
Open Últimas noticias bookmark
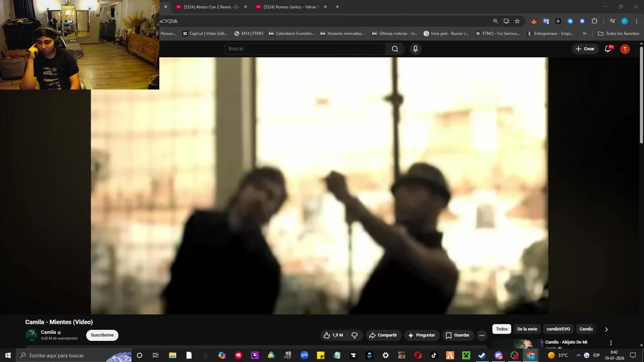pos(395,34)
